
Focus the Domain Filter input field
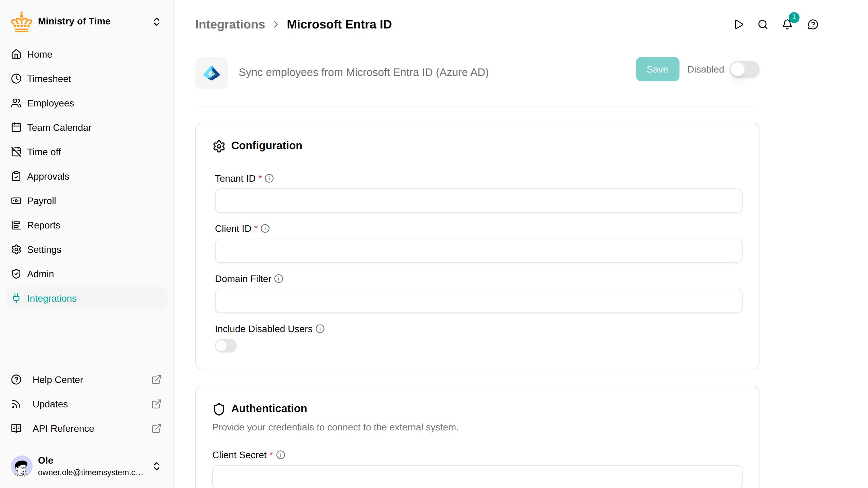[x=478, y=301]
